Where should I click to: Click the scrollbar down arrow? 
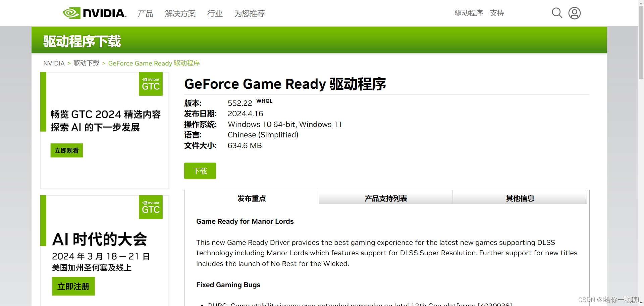click(x=641, y=303)
